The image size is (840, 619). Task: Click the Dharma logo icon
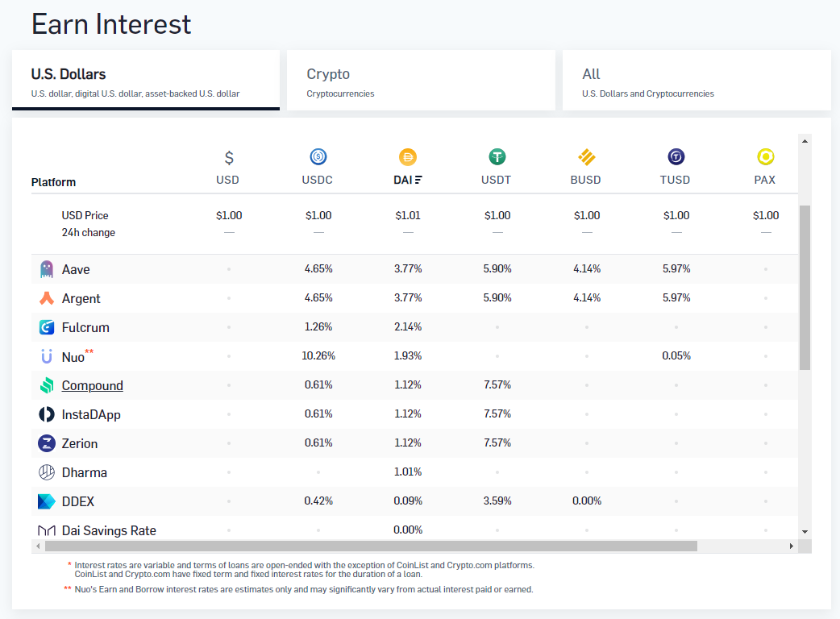coord(47,472)
